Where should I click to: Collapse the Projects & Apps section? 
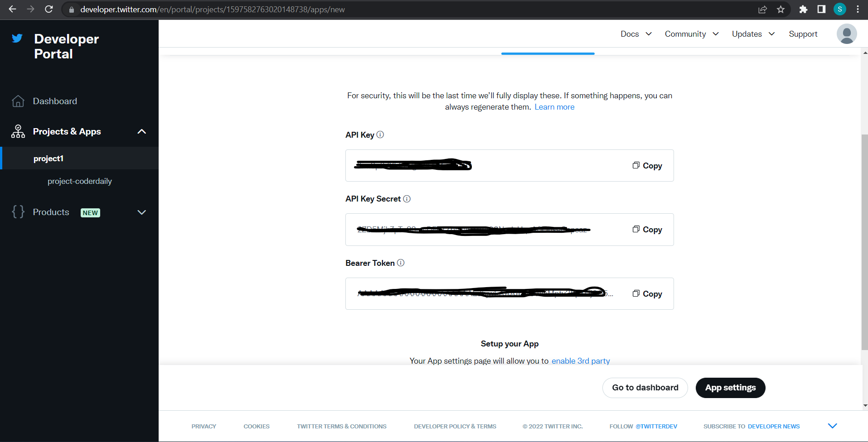(141, 132)
